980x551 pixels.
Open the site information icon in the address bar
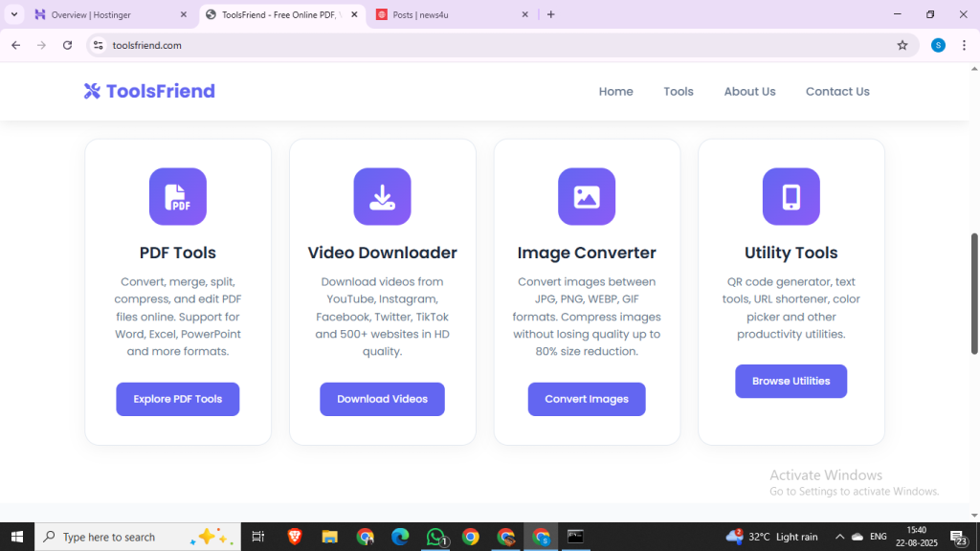(x=99, y=45)
